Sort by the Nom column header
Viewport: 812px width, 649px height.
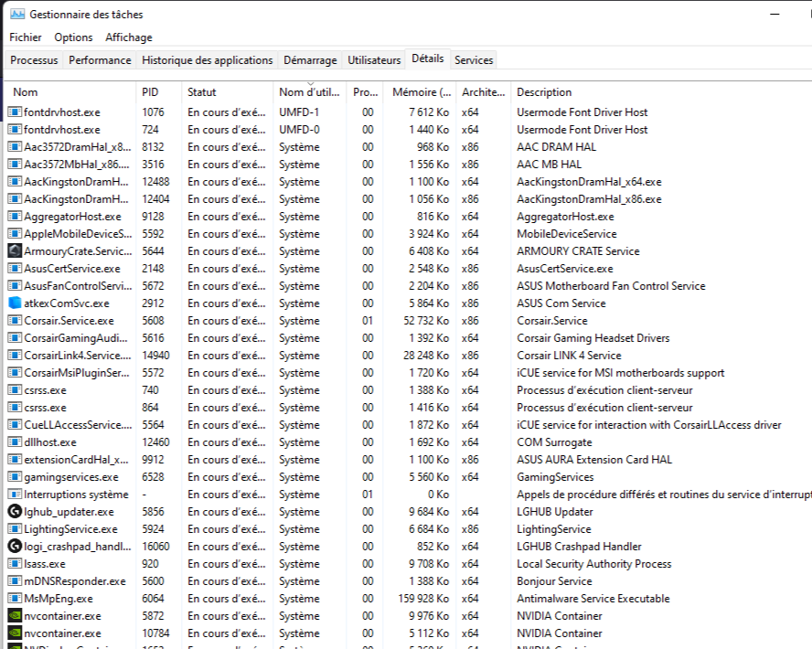26,92
